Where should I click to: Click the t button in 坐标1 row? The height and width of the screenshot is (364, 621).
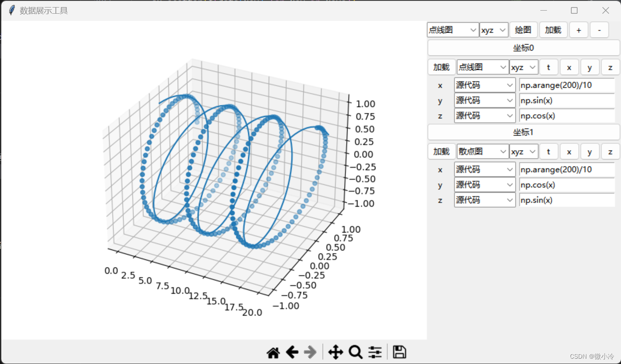(549, 151)
